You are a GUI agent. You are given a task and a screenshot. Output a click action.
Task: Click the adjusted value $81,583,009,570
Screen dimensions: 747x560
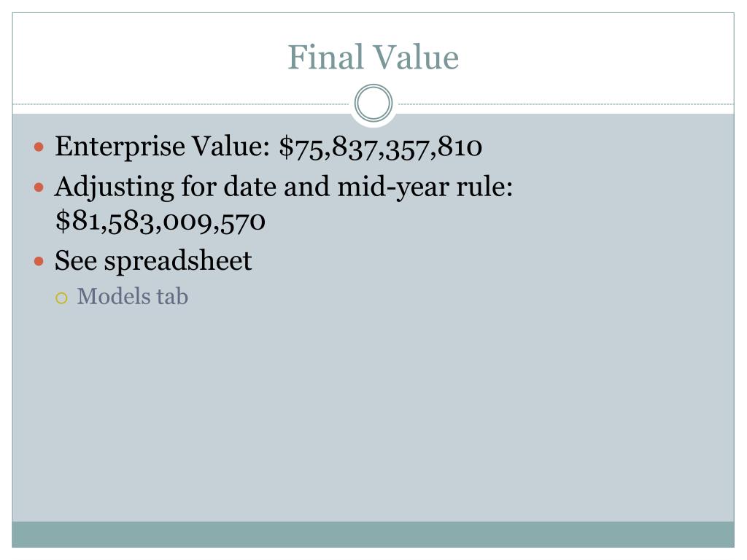click(x=160, y=222)
